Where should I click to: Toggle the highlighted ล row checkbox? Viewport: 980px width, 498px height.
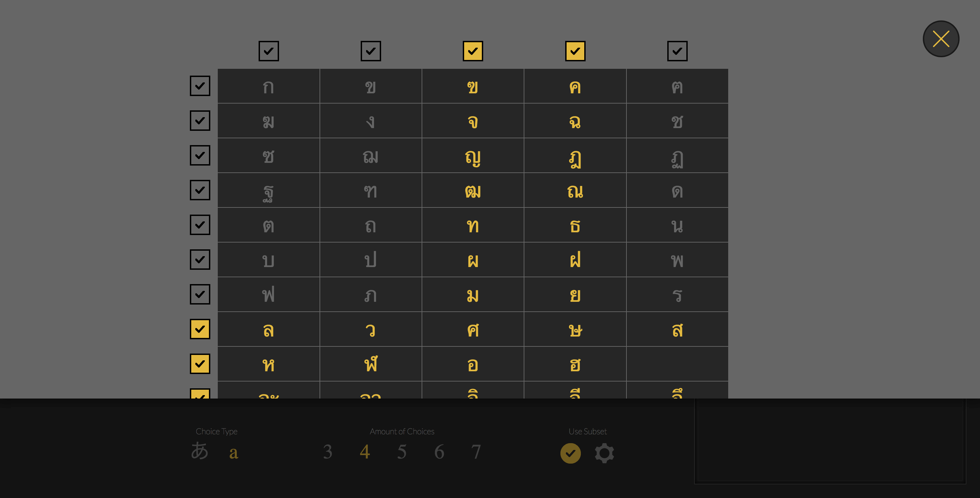coord(200,329)
